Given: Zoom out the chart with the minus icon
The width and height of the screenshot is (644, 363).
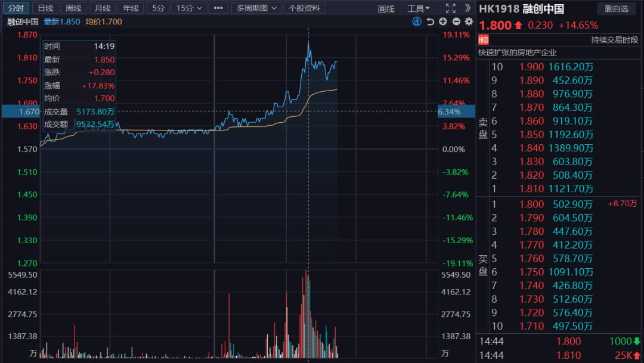Looking at the screenshot, I should tap(456, 22).
